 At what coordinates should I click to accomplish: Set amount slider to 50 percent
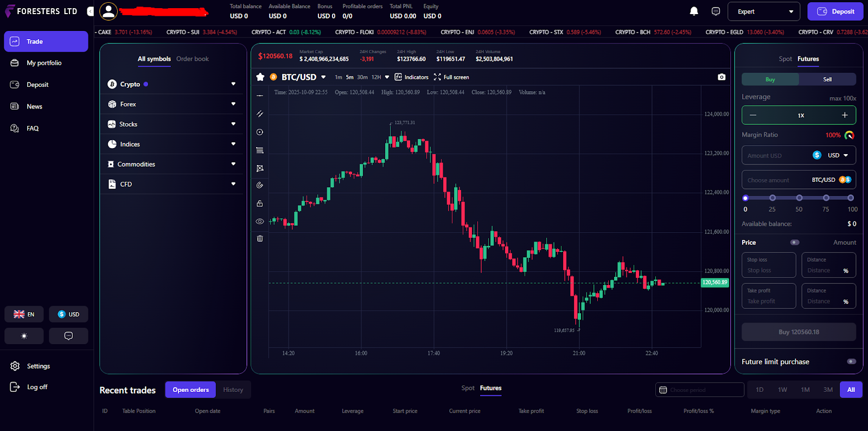pos(799,198)
